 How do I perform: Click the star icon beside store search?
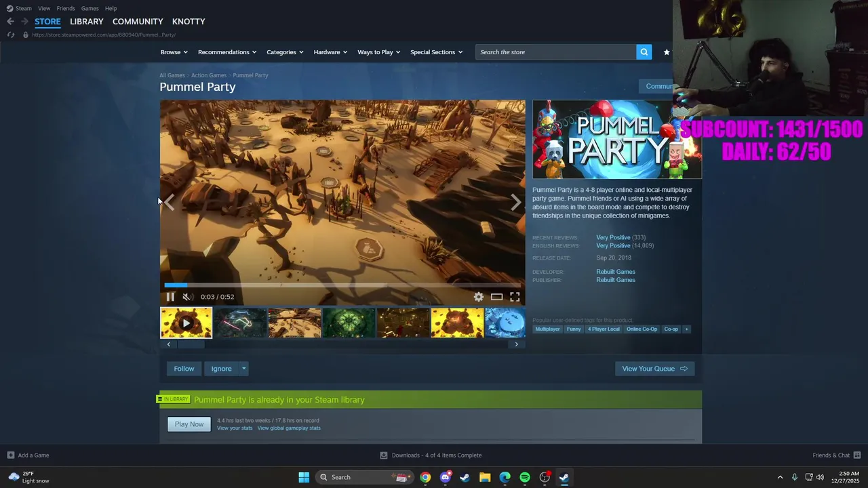pyautogui.click(x=667, y=52)
